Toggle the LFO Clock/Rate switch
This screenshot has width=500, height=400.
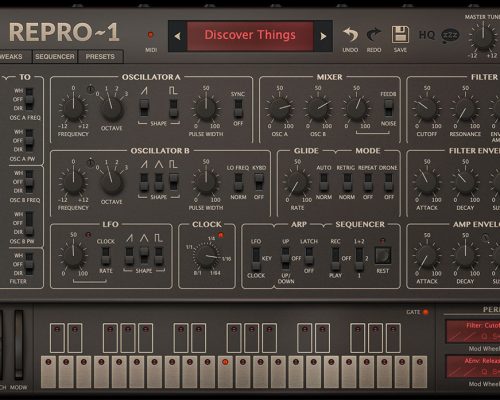click(x=105, y=256)
